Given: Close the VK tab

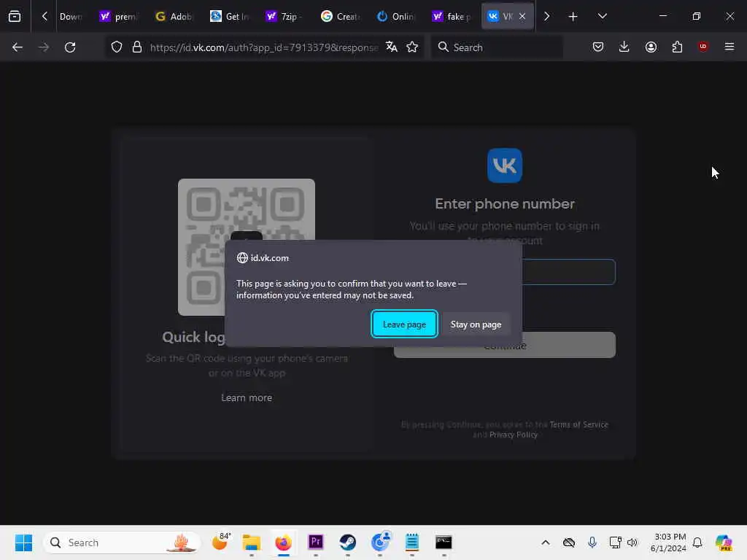Looking at the screenshot, I should [522, 16].
